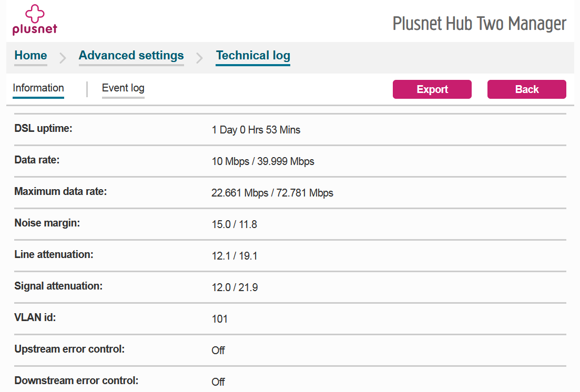The width and height of the screenshot is (580, 392).
Task: Select the Information tab
Action: point(38,88)
